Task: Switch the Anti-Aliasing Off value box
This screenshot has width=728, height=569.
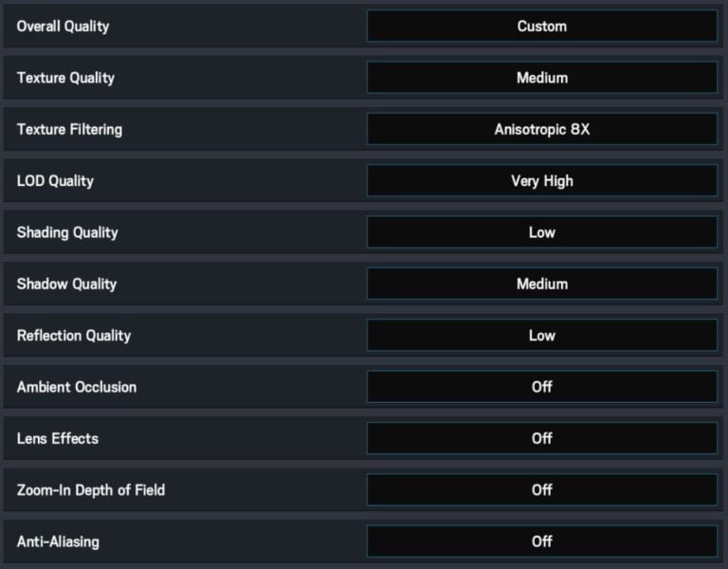Action: 541,541
